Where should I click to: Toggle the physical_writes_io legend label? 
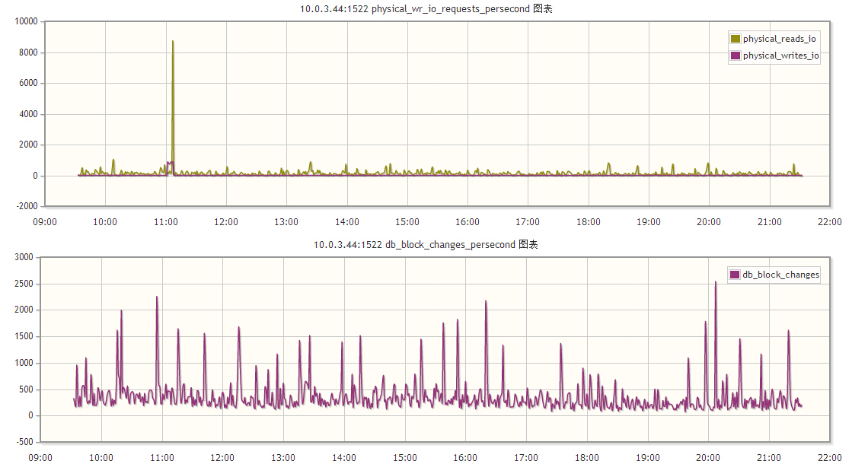(x=781, y=56)
